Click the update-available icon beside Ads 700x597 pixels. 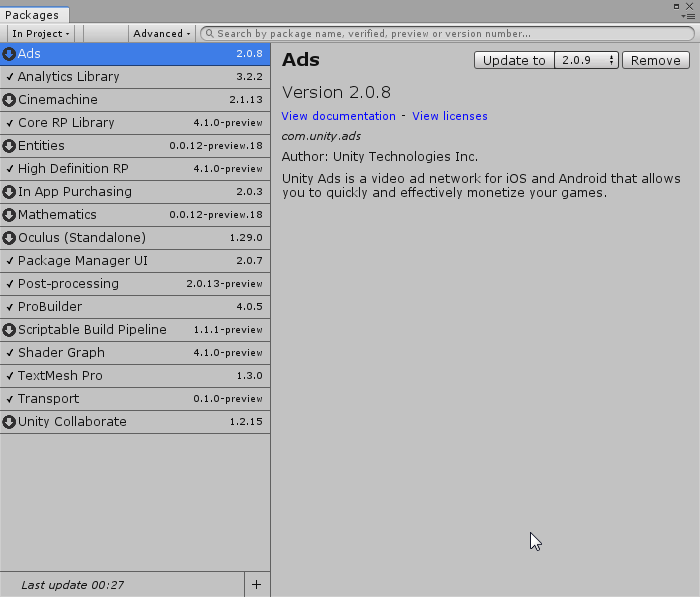tap(9, 54)
